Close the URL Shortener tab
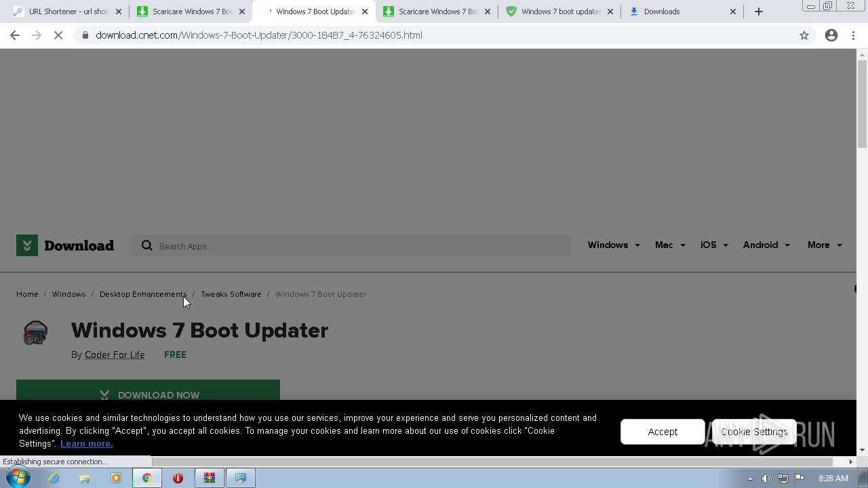Viewport: 868px width, 488px height. (x=119, y=12)
